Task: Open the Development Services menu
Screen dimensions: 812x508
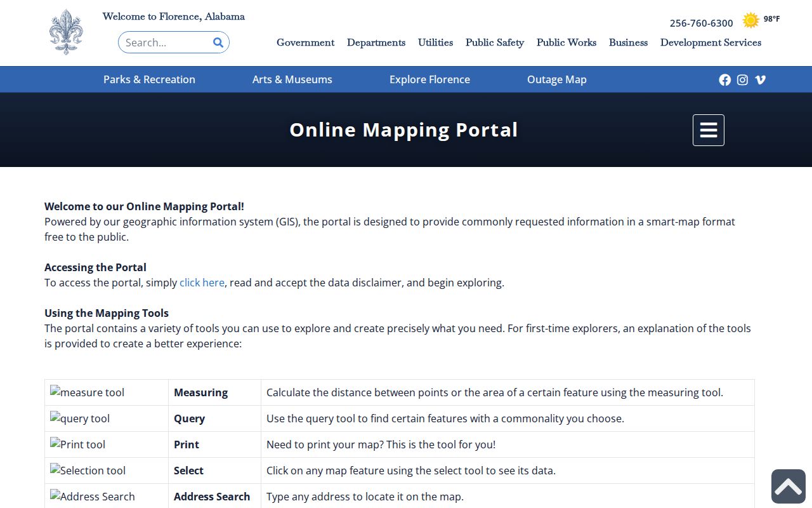Action: click(710, 43)
